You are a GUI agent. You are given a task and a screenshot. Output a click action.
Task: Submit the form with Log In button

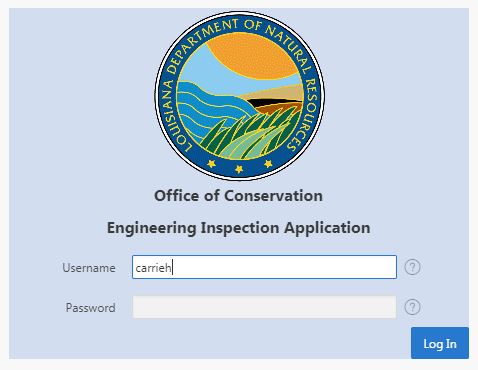point(440,343)
